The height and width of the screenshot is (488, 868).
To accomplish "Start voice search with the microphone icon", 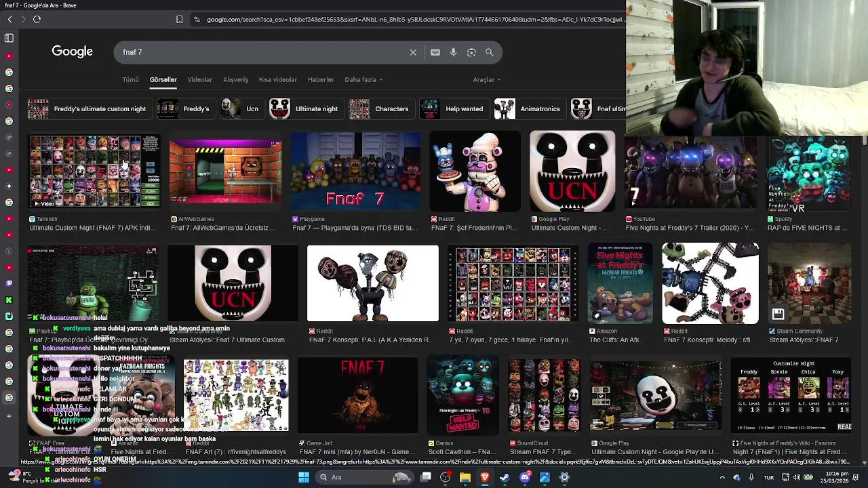I will coord(453,52).
